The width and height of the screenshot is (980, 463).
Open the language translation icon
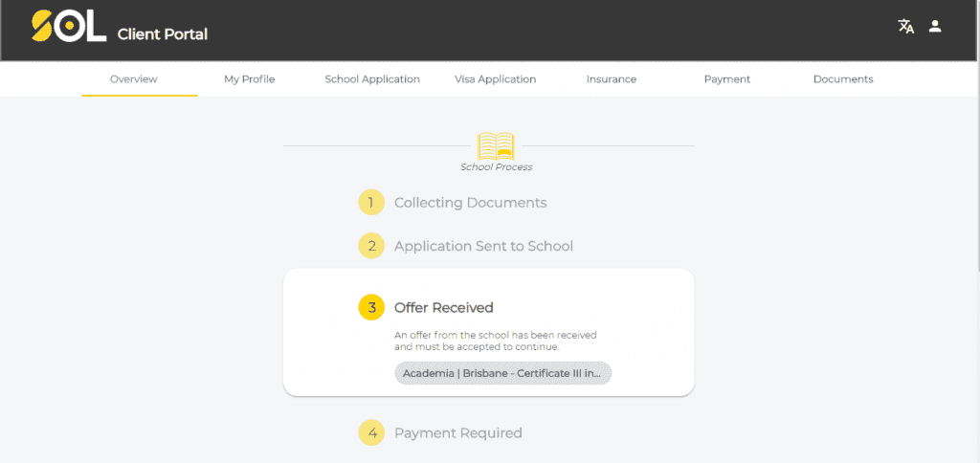(x=905, y=26)
